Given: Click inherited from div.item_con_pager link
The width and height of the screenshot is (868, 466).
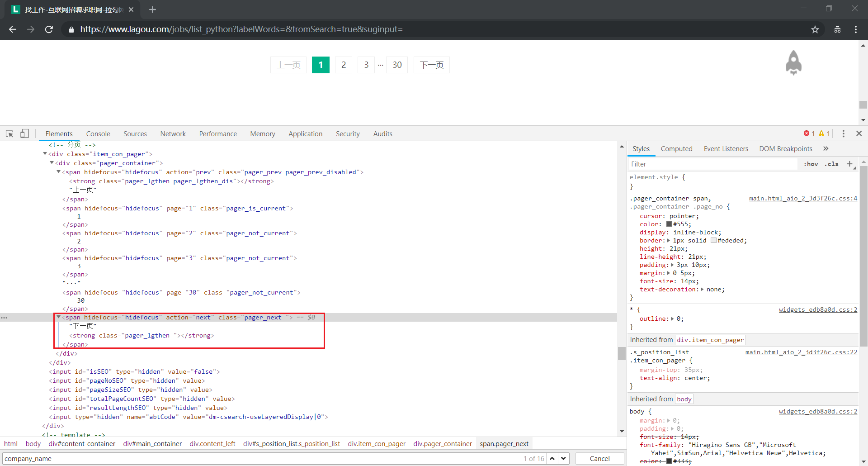Looking at the screenshot, I should click(710, 340).
